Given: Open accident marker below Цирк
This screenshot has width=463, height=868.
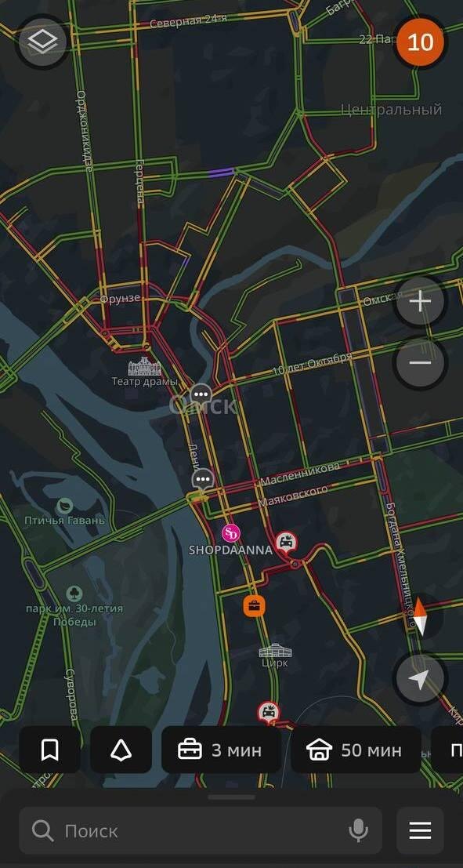Looking at the screenshot, I should point(269,713).
